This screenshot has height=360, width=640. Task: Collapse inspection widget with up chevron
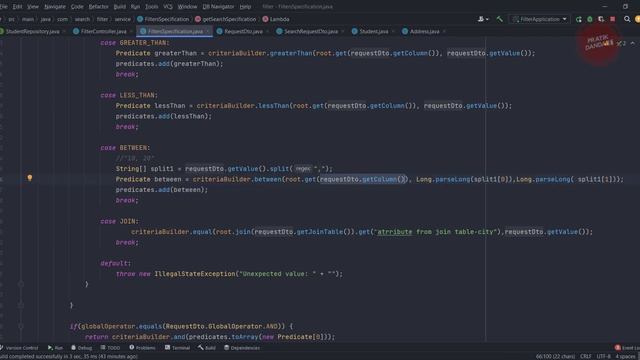click(633, 43)
